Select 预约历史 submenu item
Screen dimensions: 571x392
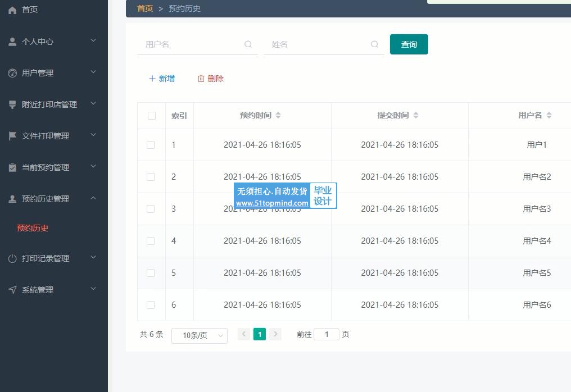33,228
